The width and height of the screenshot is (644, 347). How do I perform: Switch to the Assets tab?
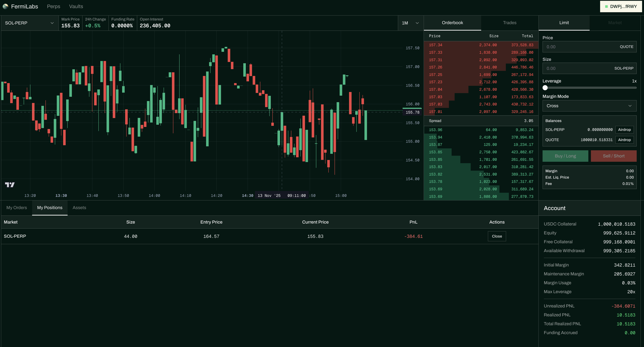[79, 208]
